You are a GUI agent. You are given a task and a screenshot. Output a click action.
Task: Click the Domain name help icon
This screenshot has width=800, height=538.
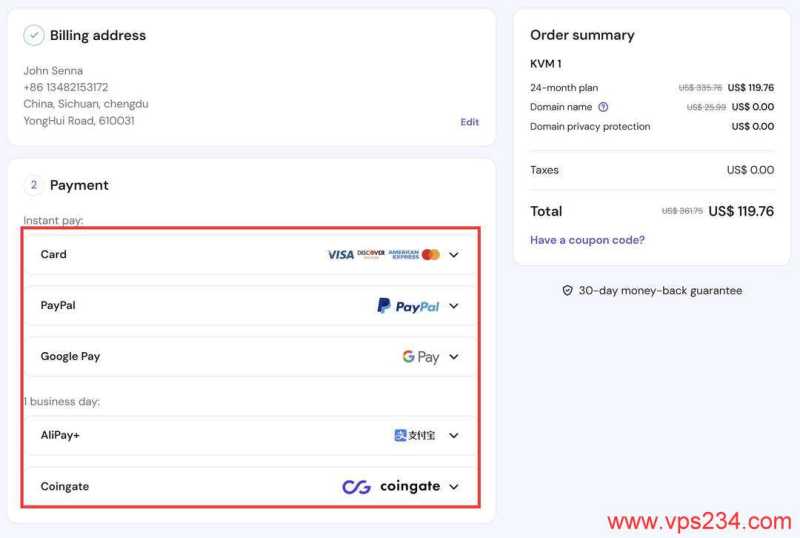[603, 107]
